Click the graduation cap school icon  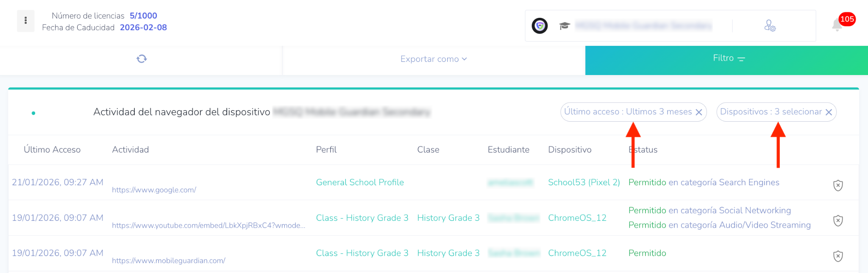pos(564,26)
